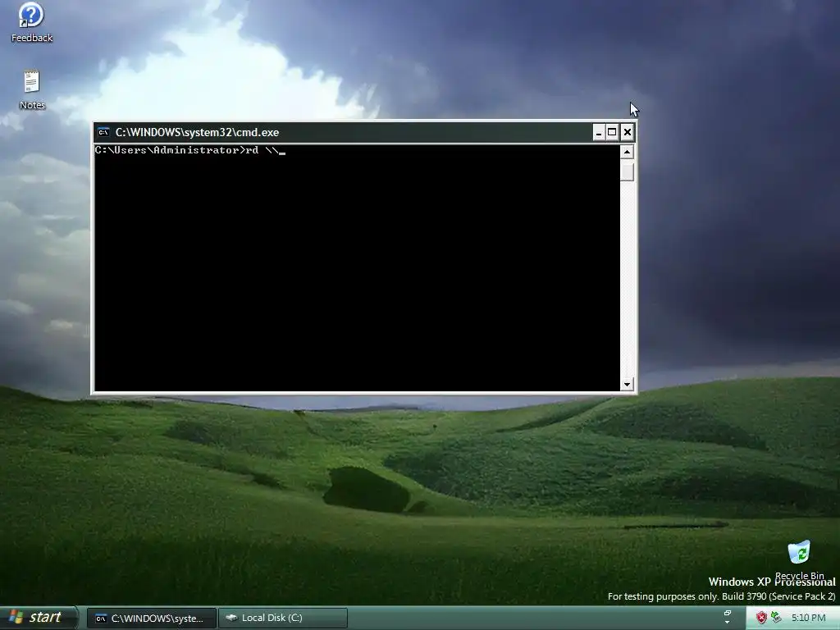Switch to the cmd.exe taskbar button
Viewport: 840px width, 630px height.
pyautogui.click(x=152, y=619)
